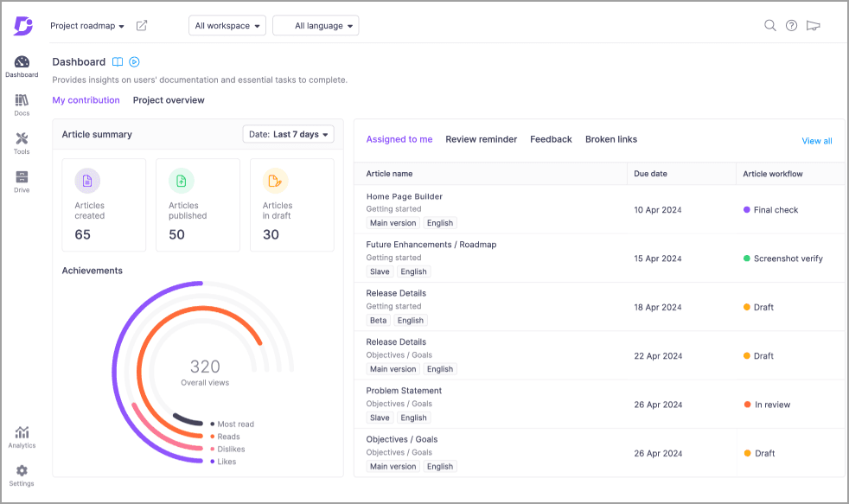849x504 pixels.
Task: Click the Most read legend dot
Action: pos(213,424)
